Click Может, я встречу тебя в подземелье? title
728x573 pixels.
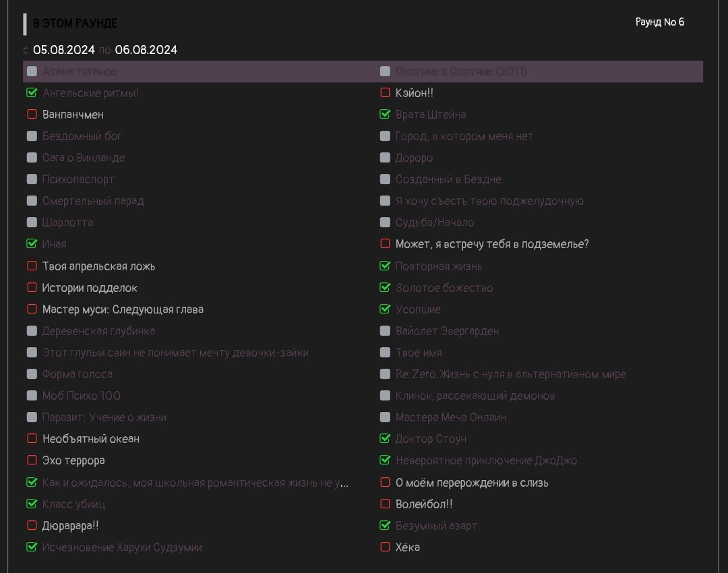(x=492, y=244)
